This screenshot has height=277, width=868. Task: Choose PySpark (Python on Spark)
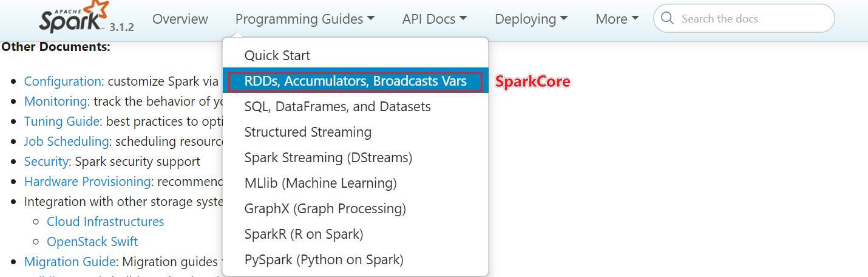356,259
